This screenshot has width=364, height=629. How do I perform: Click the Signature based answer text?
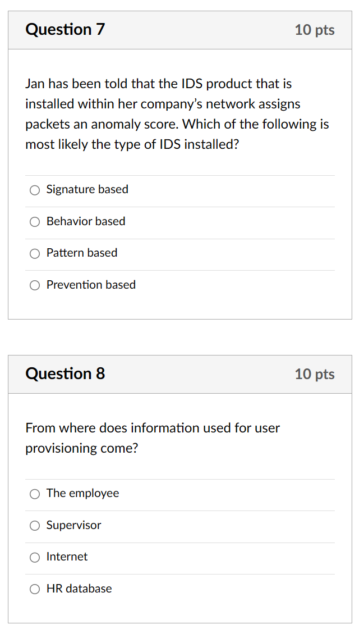(87, 189)
